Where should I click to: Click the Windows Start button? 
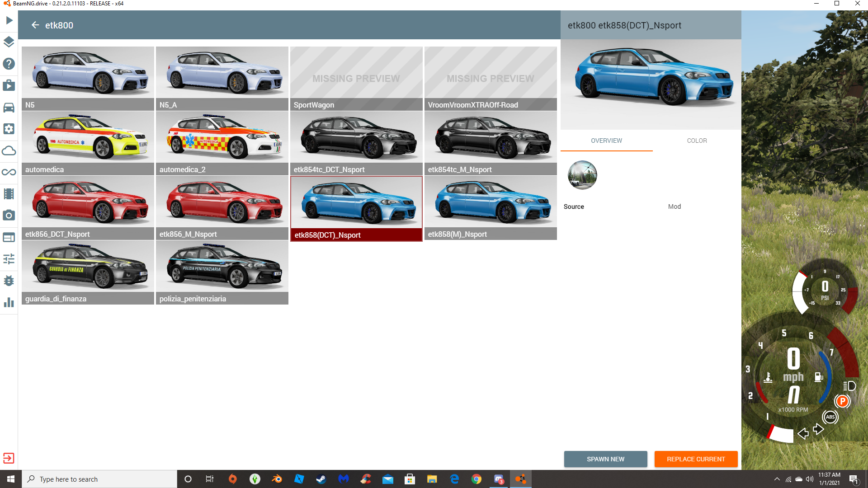pyautogui.click(x=11, y=479)
